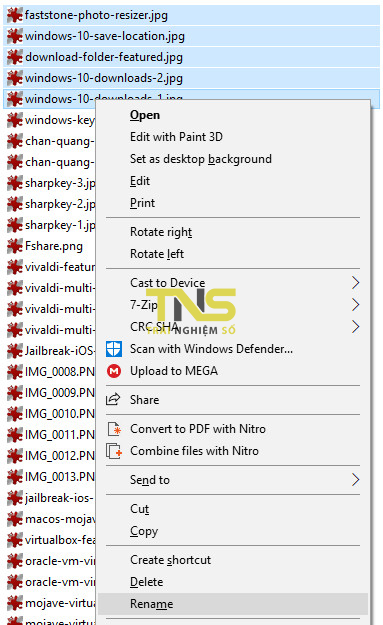The image size is (383, 625).
Task: Choose Rotate left
Action: pos(157,254)
